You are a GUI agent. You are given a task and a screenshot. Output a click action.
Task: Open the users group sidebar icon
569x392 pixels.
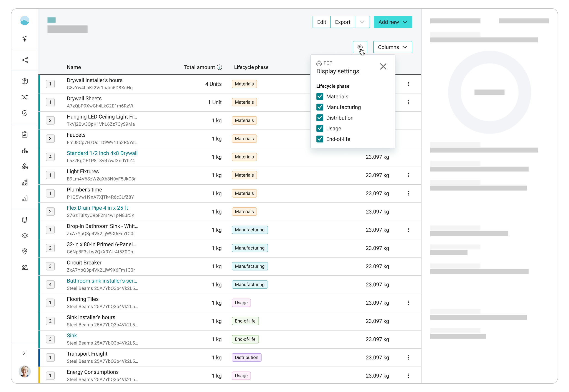click(25, 267)
